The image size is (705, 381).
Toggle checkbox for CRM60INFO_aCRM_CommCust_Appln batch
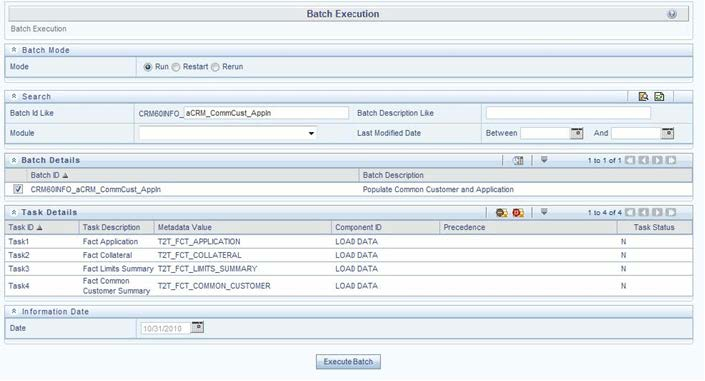[18, 189]
